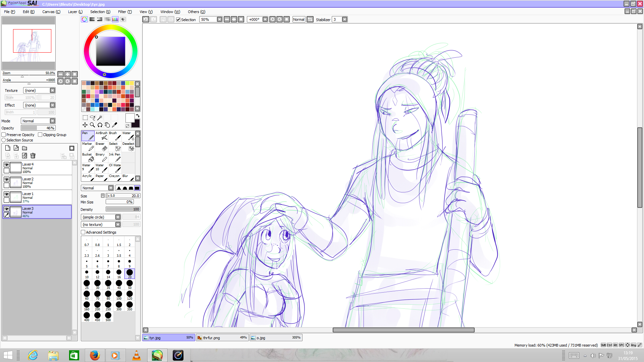Hide Layer4 using its eye icon

point(6,165)
